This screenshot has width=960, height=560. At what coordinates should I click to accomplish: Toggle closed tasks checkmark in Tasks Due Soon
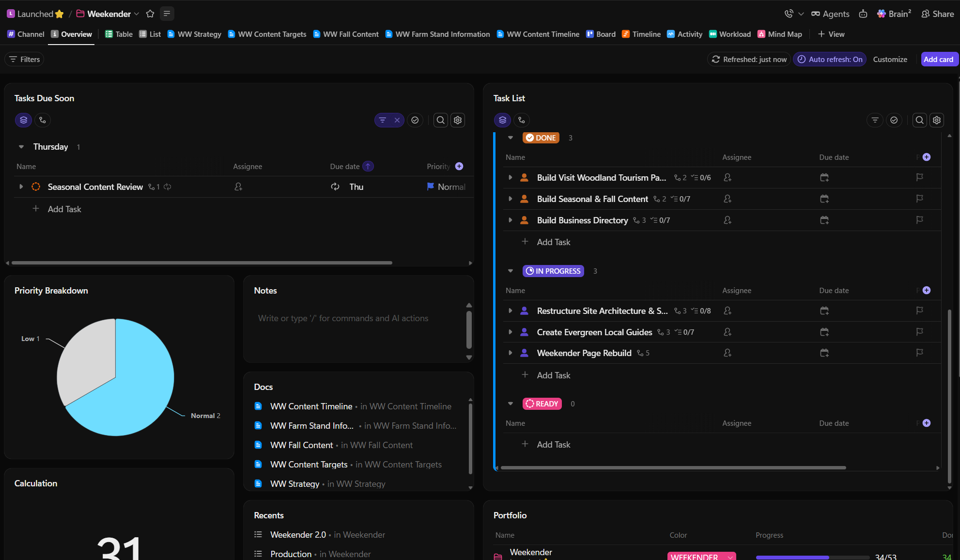point(415,120)
